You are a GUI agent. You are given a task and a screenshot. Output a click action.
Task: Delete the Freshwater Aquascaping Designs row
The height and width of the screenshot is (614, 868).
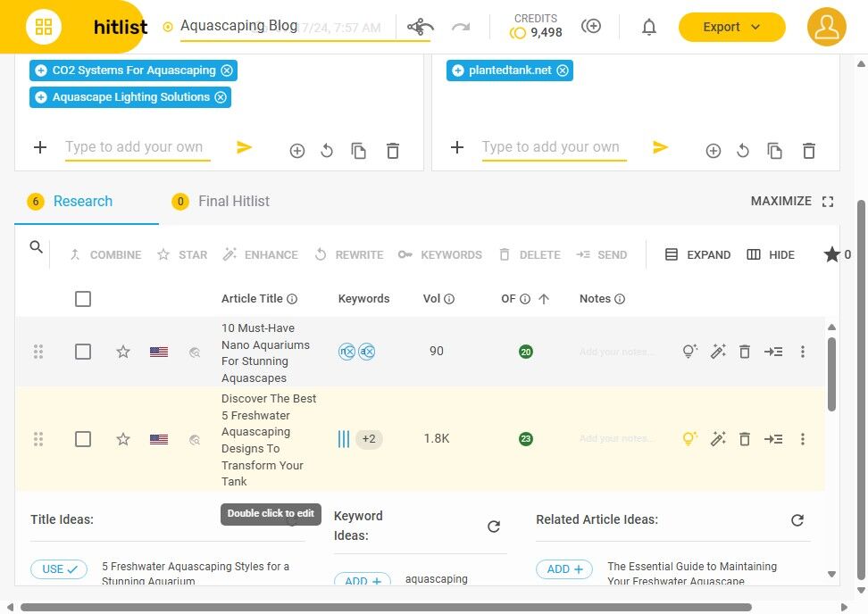coord(745,439)
